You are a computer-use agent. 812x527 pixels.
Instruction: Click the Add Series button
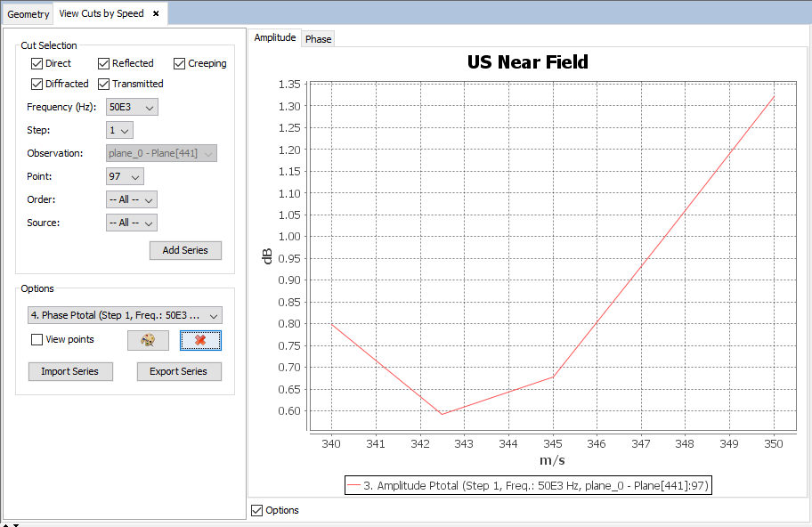tap(185, 250)
